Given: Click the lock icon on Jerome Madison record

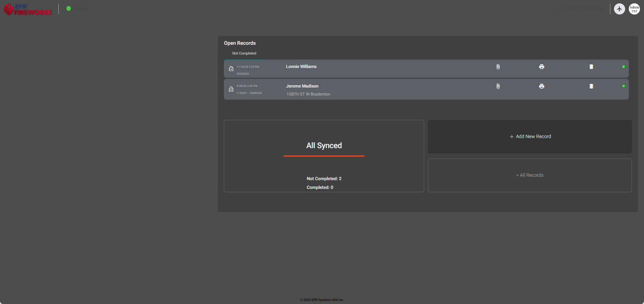Looking at the screenshot, I should [x=231, y=89].
